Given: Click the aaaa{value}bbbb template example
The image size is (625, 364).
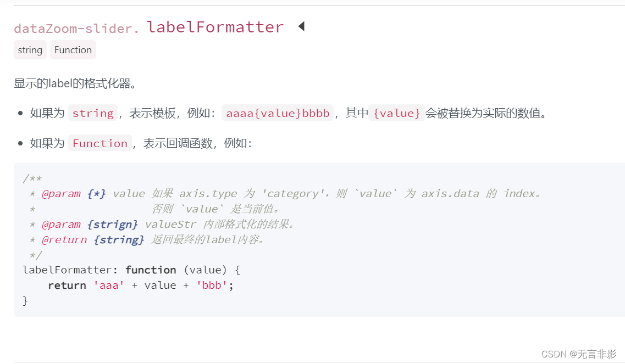Looking at the screenshot, I should (x=278, y=113).
